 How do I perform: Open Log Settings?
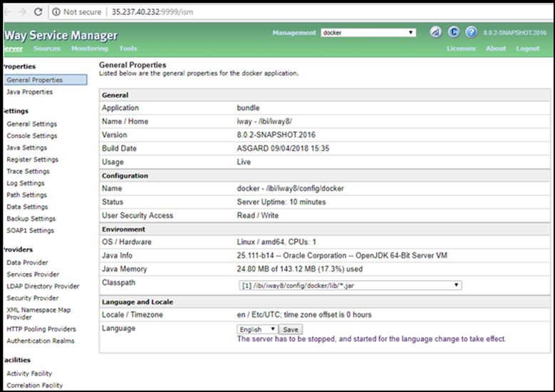(26, 183)
